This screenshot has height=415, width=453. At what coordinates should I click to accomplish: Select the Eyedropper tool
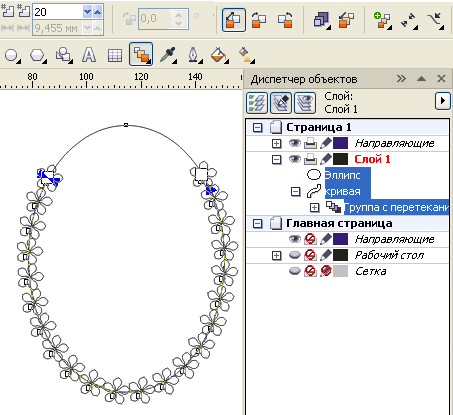pyautogui.click(x=168, y=55)
